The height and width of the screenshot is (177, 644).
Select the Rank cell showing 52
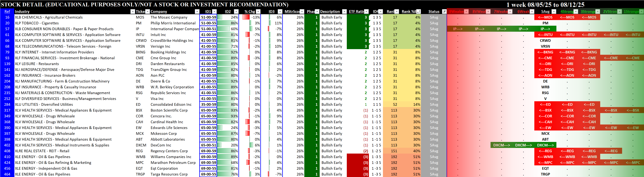click(391, 105)
